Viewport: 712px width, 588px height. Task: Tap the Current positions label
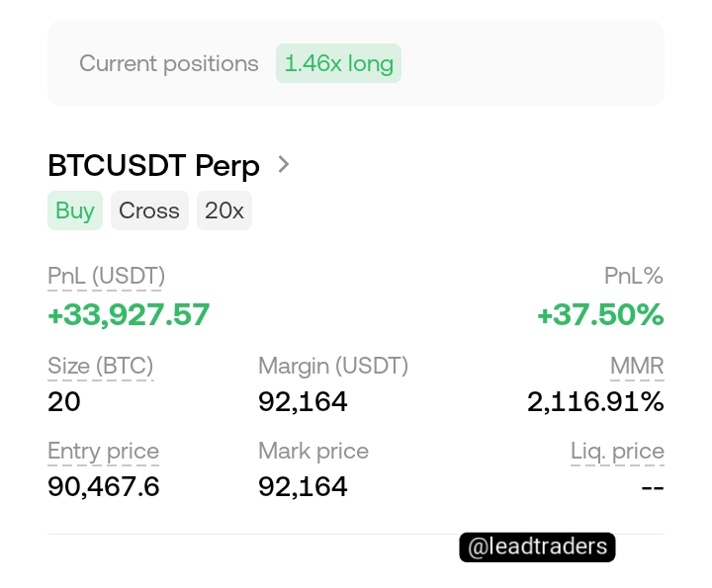coord(169,63)
